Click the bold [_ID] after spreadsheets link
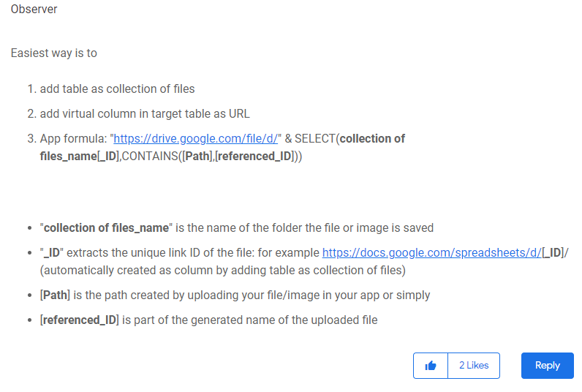This screenshot has width=582, height=392. click(553, 252)
